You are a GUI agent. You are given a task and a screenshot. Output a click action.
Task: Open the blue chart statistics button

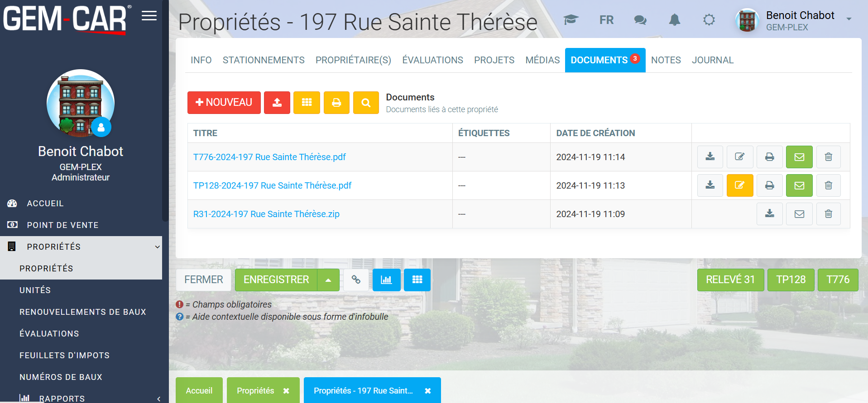tap(386, 280)
